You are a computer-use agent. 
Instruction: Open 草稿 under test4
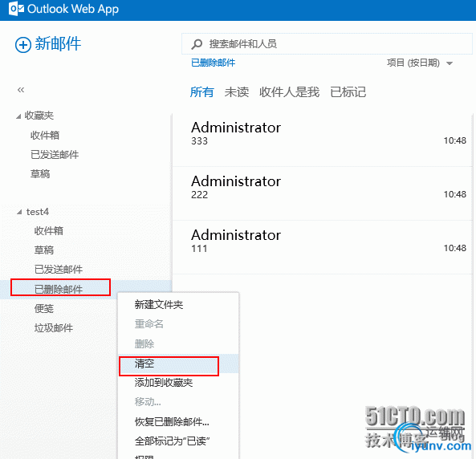44,250
